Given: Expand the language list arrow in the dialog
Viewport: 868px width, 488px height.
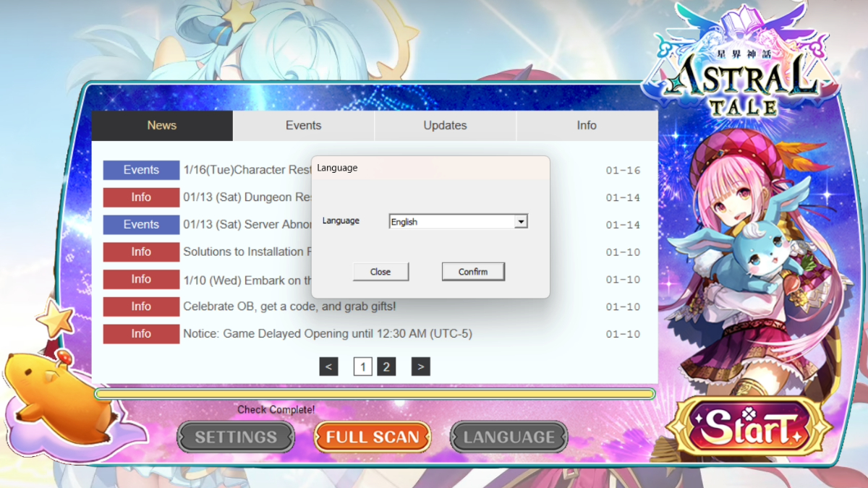Looking at the screenshot, I should (522, 221).
